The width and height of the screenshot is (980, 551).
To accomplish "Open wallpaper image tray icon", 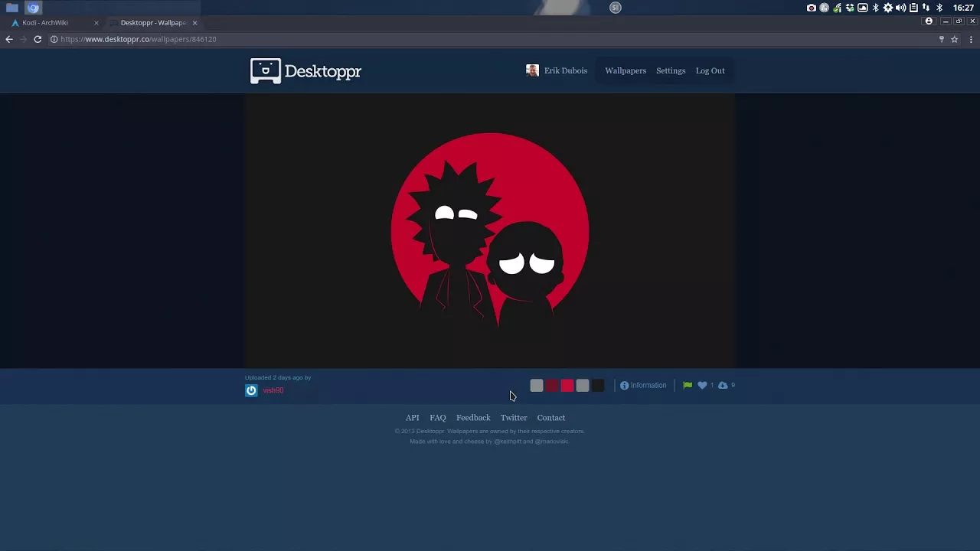I will pyautogui.click(x=863, y=8).
